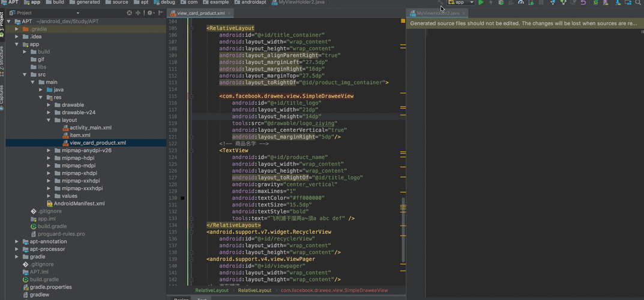
Task: Open the profiler gauge icon in toolbar
Action: click(521, 2)
